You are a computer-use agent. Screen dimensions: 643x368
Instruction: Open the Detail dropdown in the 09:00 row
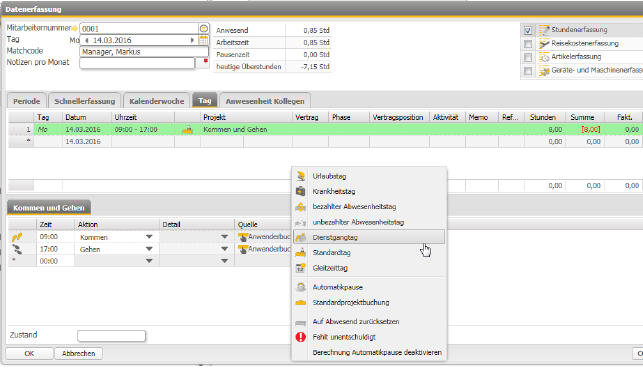click(224, 237)
